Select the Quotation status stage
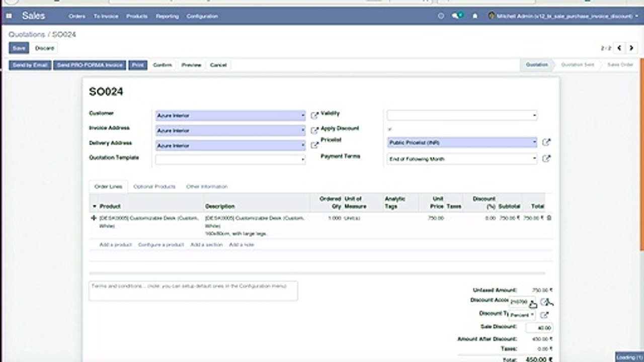644x362 pixels. point(537,65)
